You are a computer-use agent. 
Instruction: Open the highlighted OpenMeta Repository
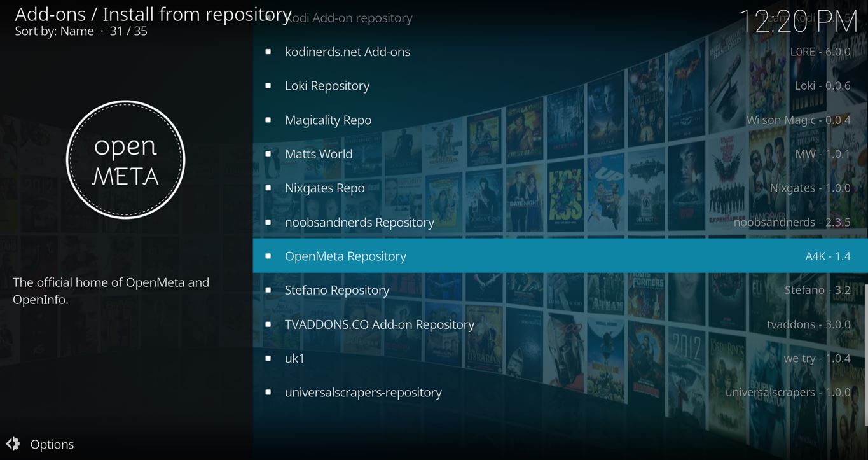345,256
